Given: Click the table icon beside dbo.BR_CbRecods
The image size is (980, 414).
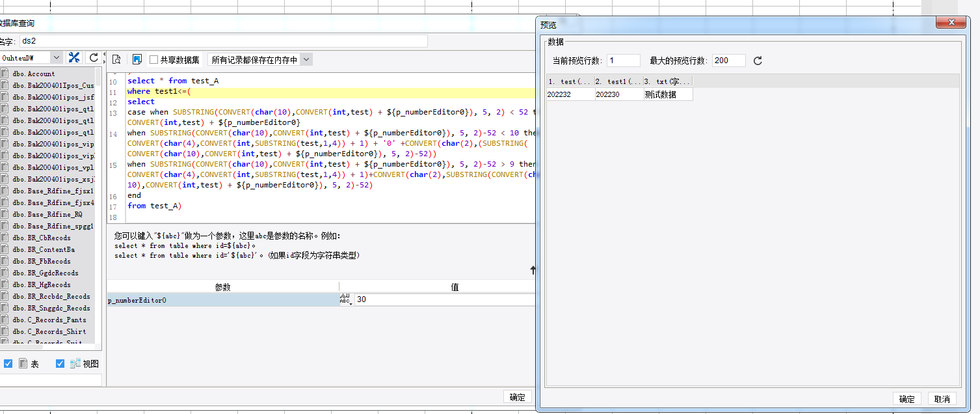Looking at the screenshot, I should pos(4,238).
